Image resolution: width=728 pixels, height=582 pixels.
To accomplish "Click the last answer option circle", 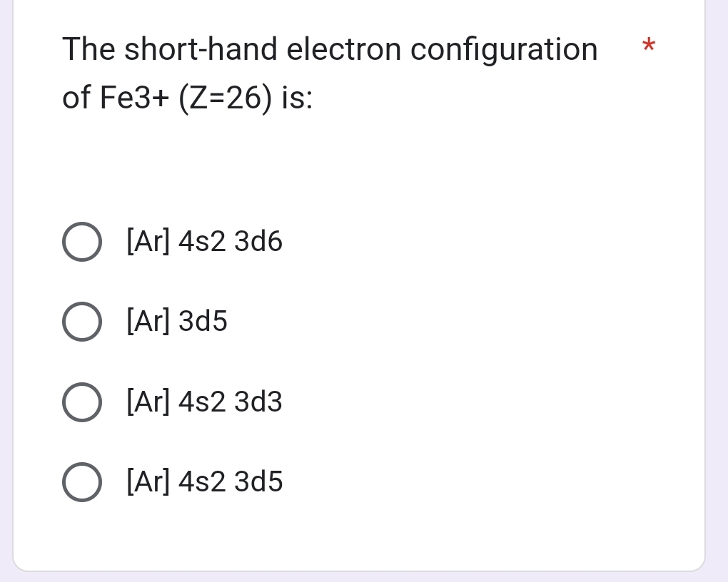I will (81, 481).
